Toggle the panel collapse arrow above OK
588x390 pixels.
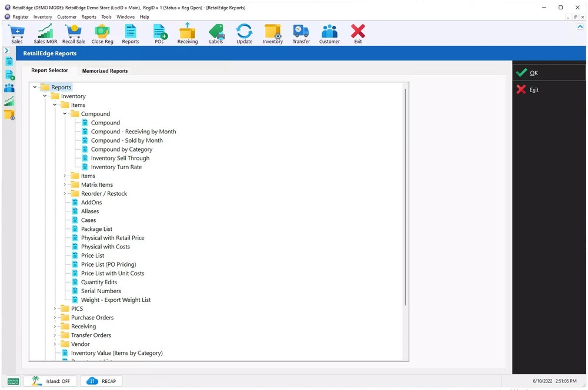click(x=580, y=26)
